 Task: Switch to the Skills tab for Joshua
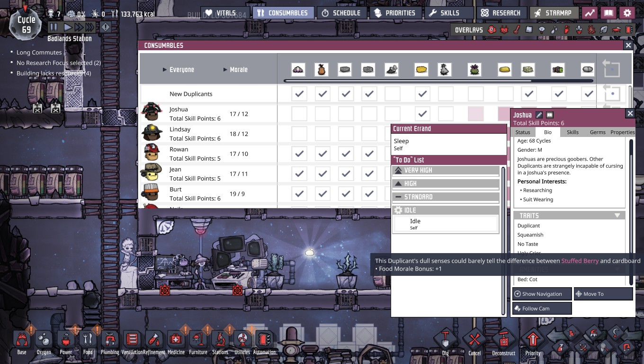click(x=572, y=132)
